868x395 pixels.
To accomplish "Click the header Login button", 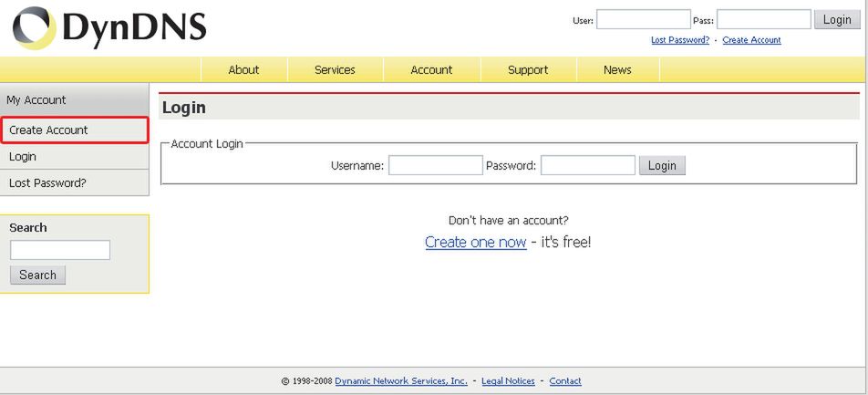I will tap(837, 19).
